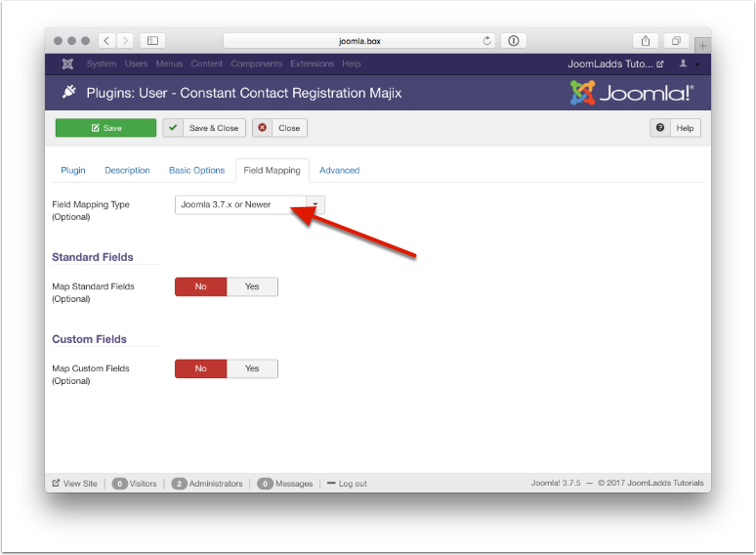756x555 pixels.
Task: Open the Components menu
Action: pyautogui.click(x=256, y=64)
